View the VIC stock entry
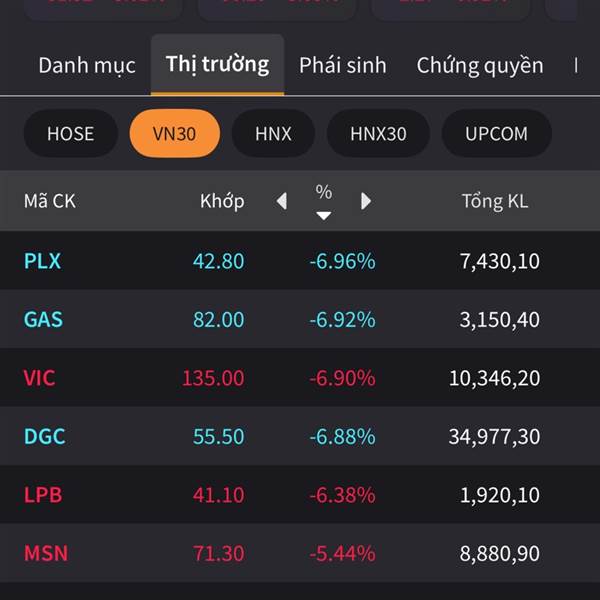 pyautogui.click(x=40, y=378)
